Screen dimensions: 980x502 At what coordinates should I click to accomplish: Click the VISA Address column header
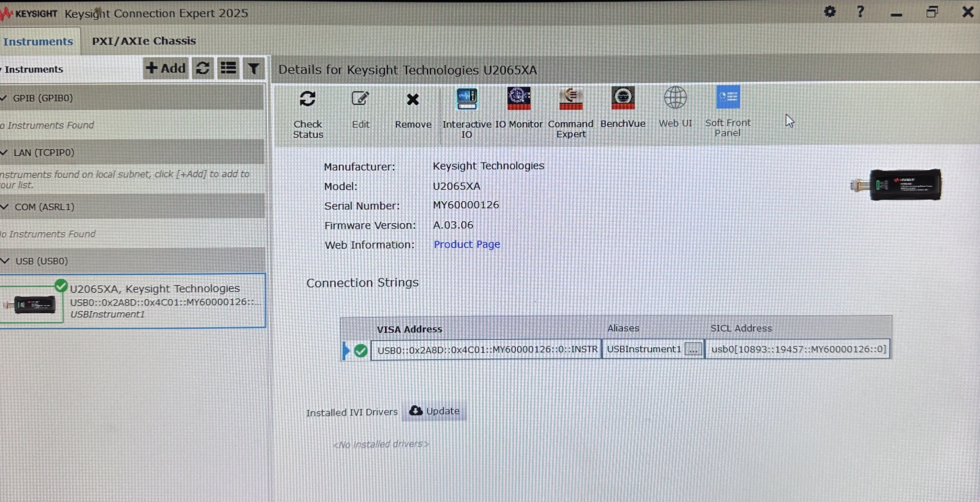(409, 329)
